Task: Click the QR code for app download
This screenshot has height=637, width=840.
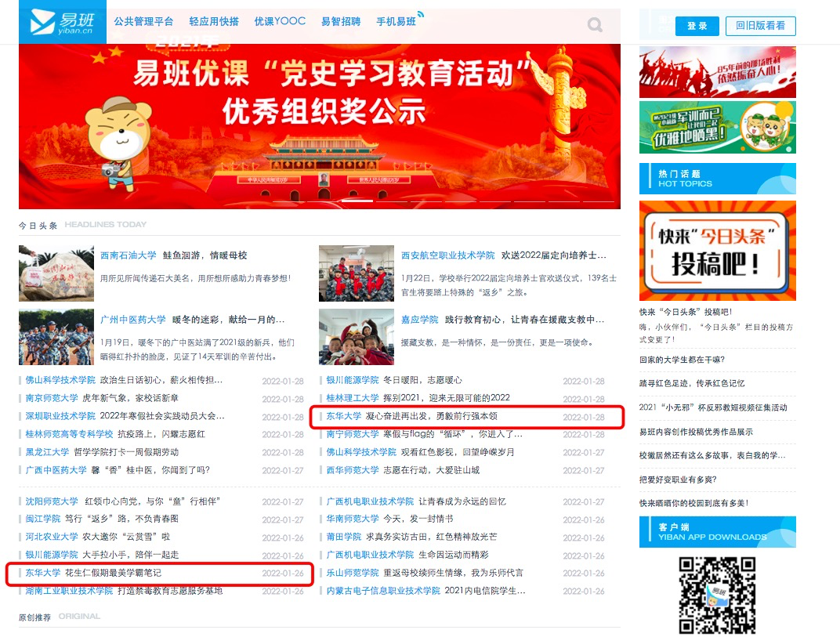Action: [717, 595]
